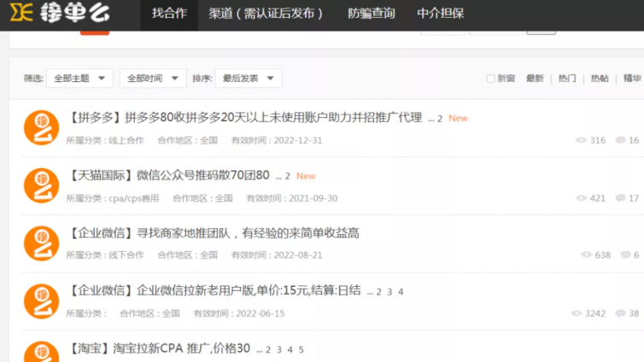Filter posts by 最新
This screenshot has width=644, height=362.
[535, 79]
